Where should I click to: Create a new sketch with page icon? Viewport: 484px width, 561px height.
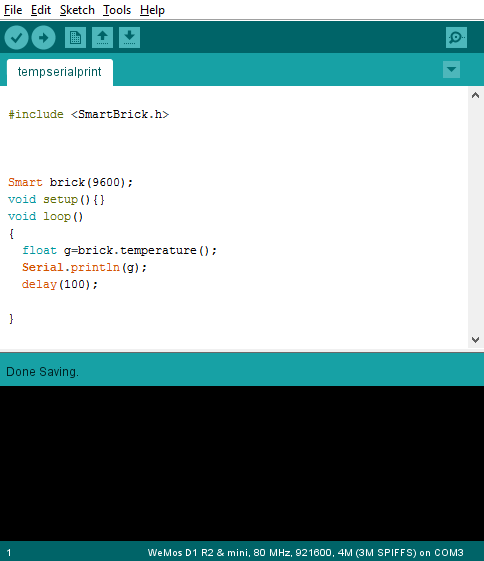coord(75,38)
